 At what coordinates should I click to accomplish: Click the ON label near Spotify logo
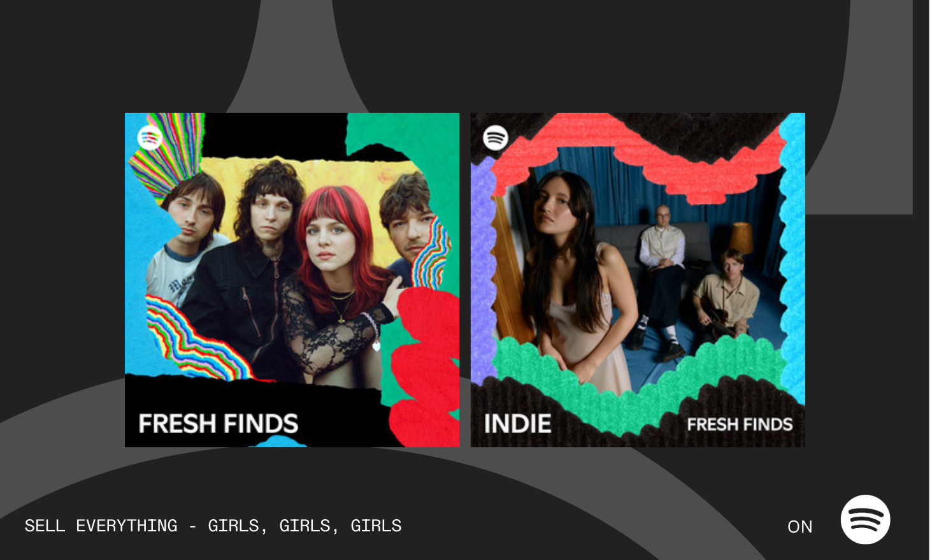[800, 527]
